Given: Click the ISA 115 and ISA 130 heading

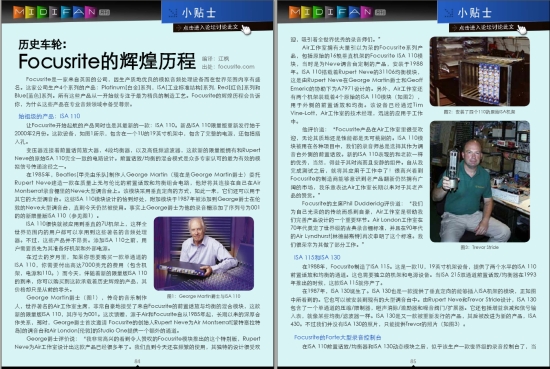Looking at the screenshot, I should 317,257.
